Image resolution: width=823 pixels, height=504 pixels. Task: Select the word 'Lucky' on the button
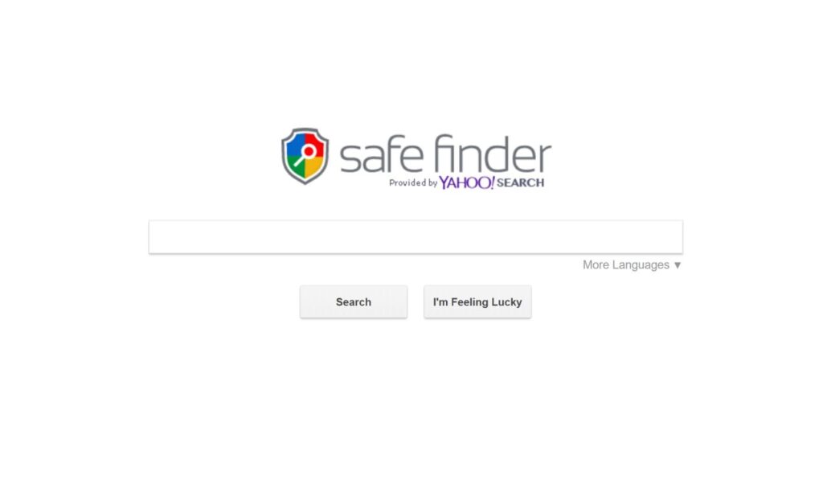[506, 302]
